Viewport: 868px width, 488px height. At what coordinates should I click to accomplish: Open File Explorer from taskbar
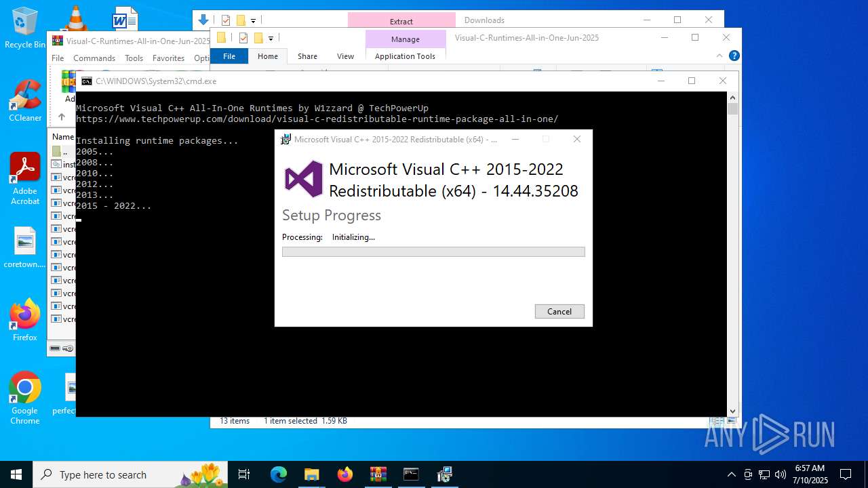point(311,474)
